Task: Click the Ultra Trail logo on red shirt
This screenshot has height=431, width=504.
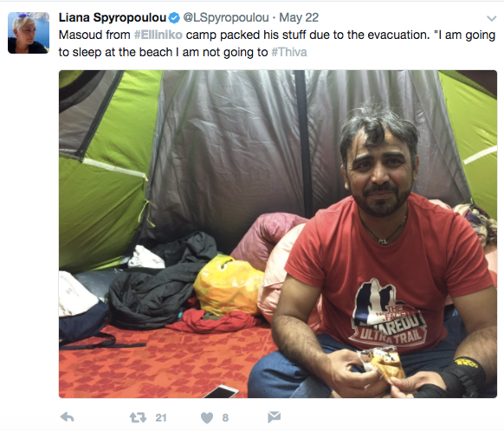Action: 388,313
